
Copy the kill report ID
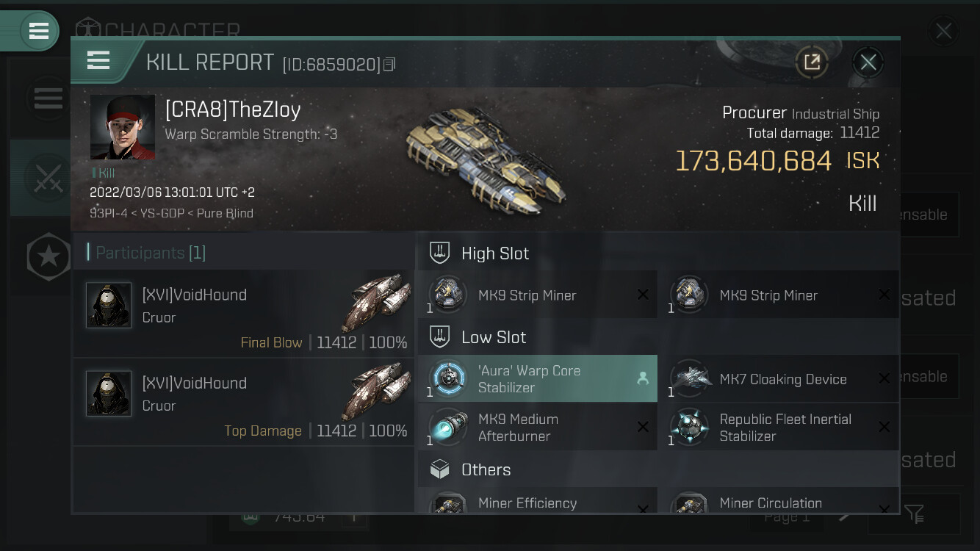pos(389,65)
